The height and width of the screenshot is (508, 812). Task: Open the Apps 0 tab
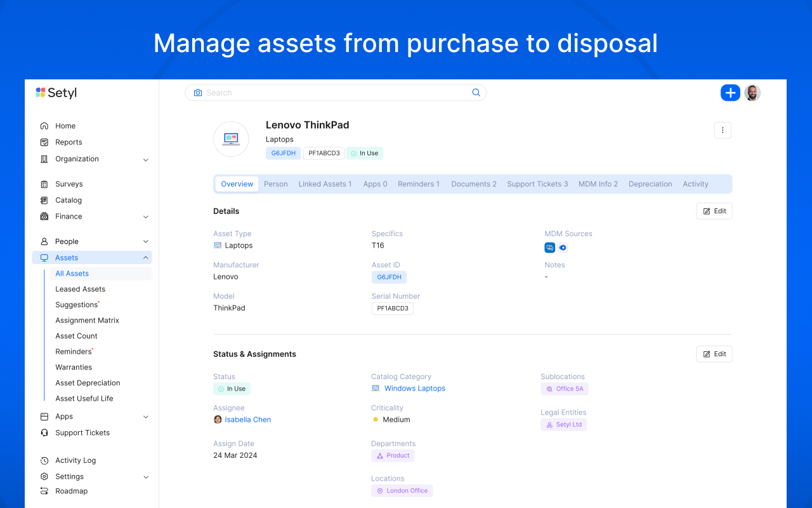[x=375, y=184]
